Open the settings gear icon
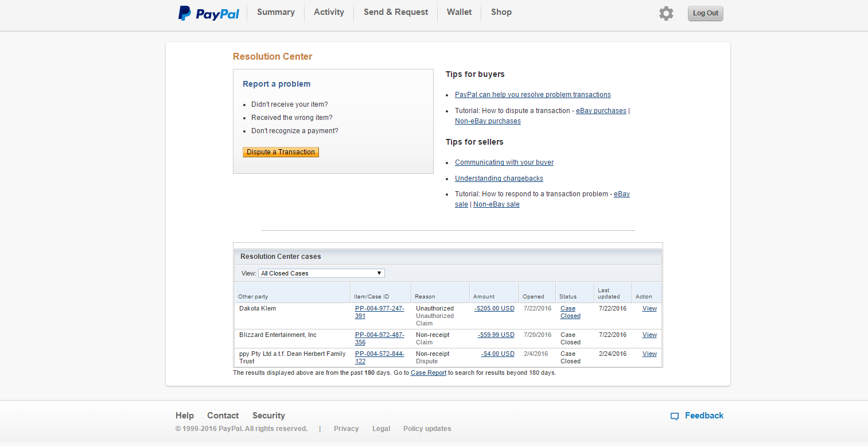 pyautogui.click(x=666, y=13)
